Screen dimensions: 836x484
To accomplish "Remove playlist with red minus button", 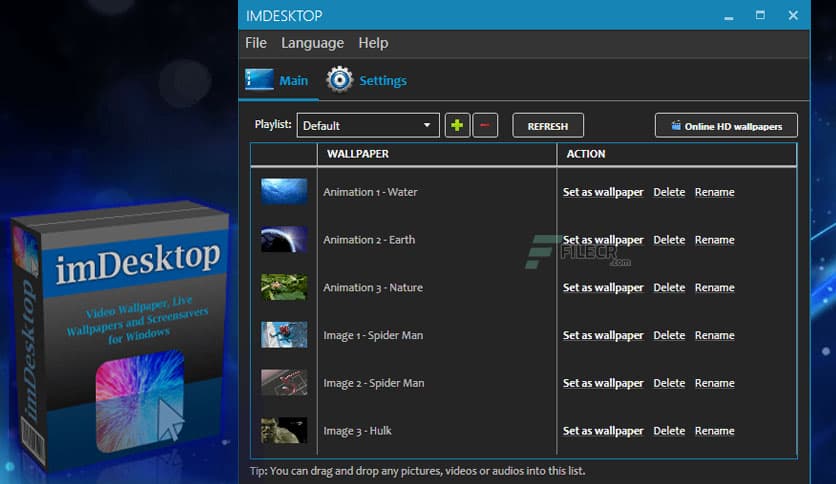I will (x=485, y=125).
